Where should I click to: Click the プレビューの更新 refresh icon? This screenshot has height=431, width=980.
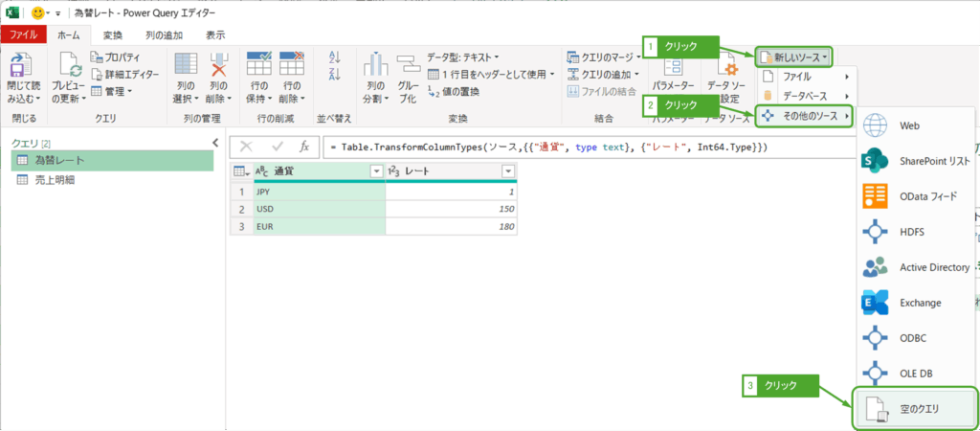[70, 67]
